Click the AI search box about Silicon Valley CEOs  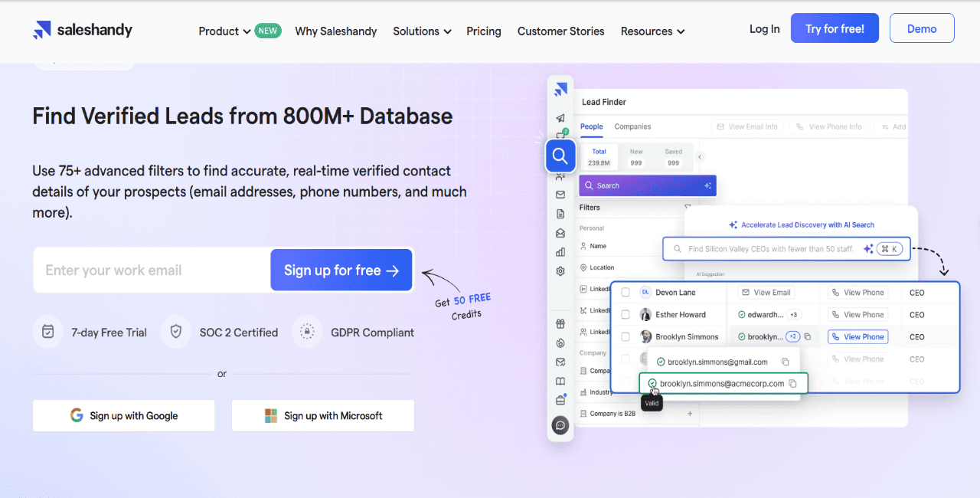(x=787, y=249)
